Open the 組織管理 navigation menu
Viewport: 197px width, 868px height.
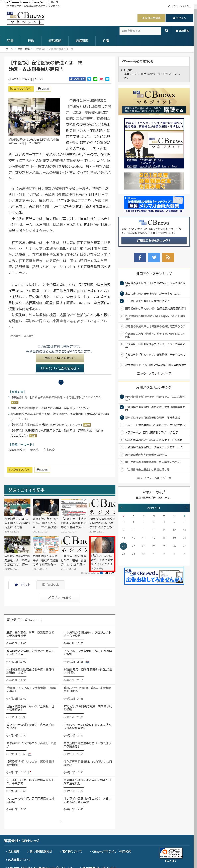[82, 41]
